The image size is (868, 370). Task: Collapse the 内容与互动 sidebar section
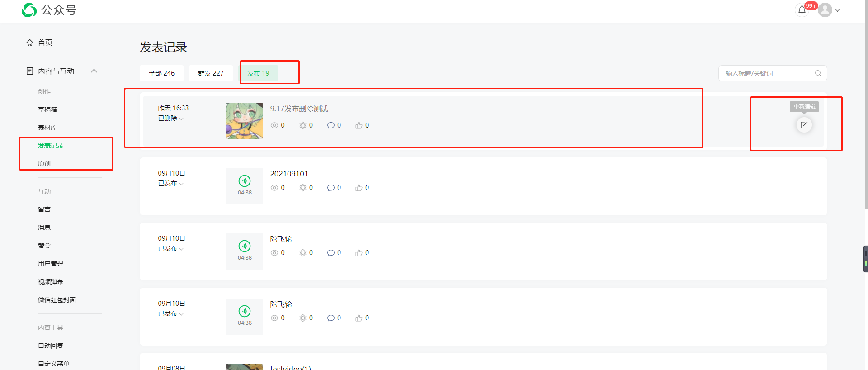[x=94, y=71]
